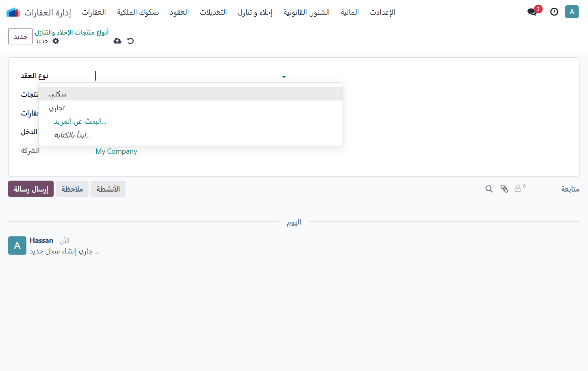Open the الشئون القانونية menu
The width and height of the screenshot is (588, 371).
click(306, 12)
